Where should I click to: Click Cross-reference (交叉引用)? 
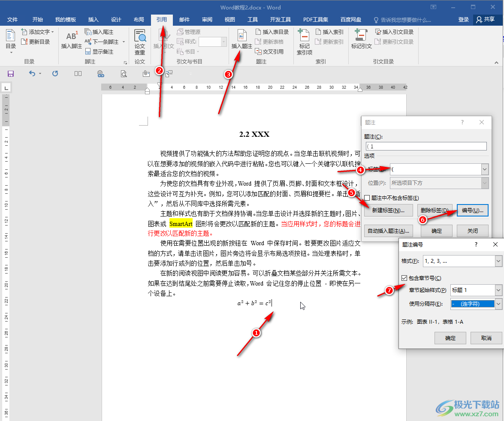269,51
